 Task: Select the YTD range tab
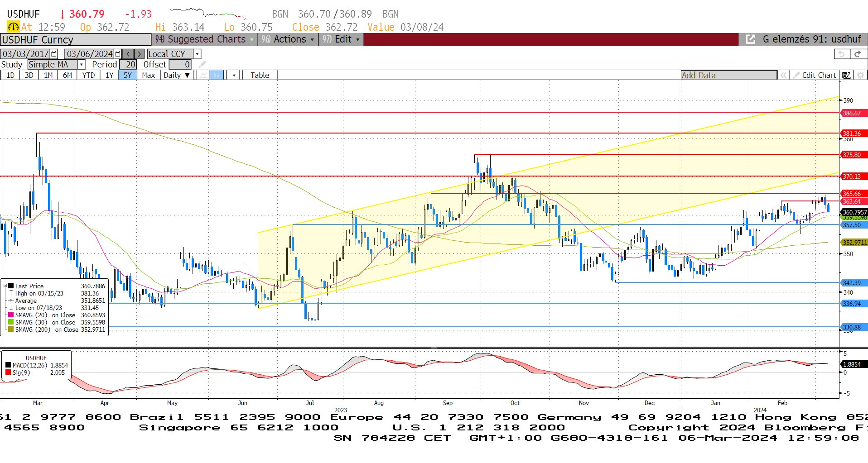pos(88,75)
